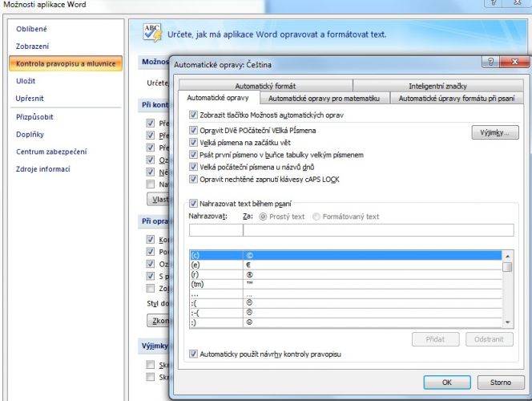532x401 pixels.
Task: Open the Inteligentní značky tab
Action: (438, 86)
